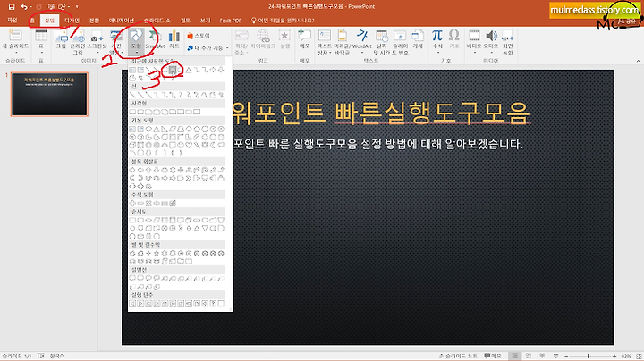Insert a chart with 차트 icon
This screenshot has height=361, width=644.
[174, 39]
